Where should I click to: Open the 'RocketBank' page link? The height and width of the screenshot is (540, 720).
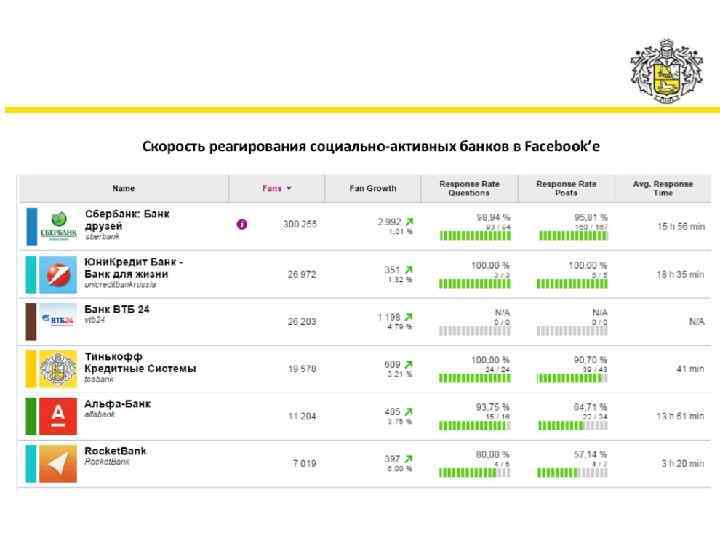click(115, 451)
